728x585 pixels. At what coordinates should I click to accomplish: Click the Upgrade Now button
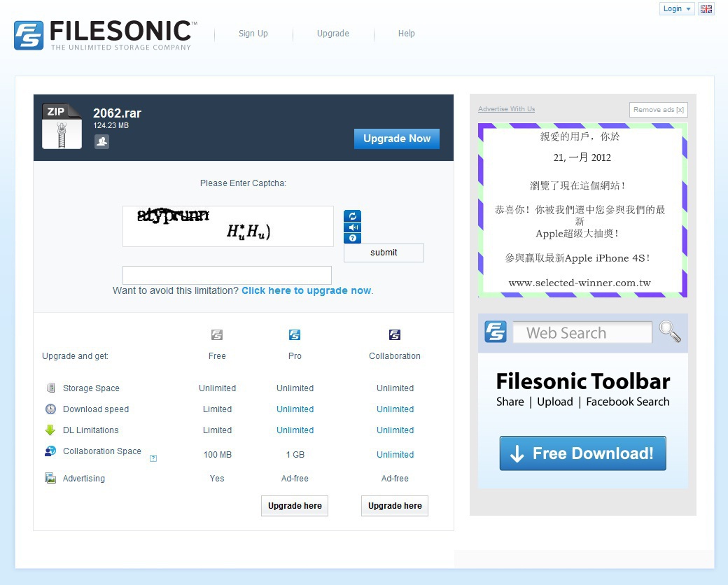[x=397, y=139]
